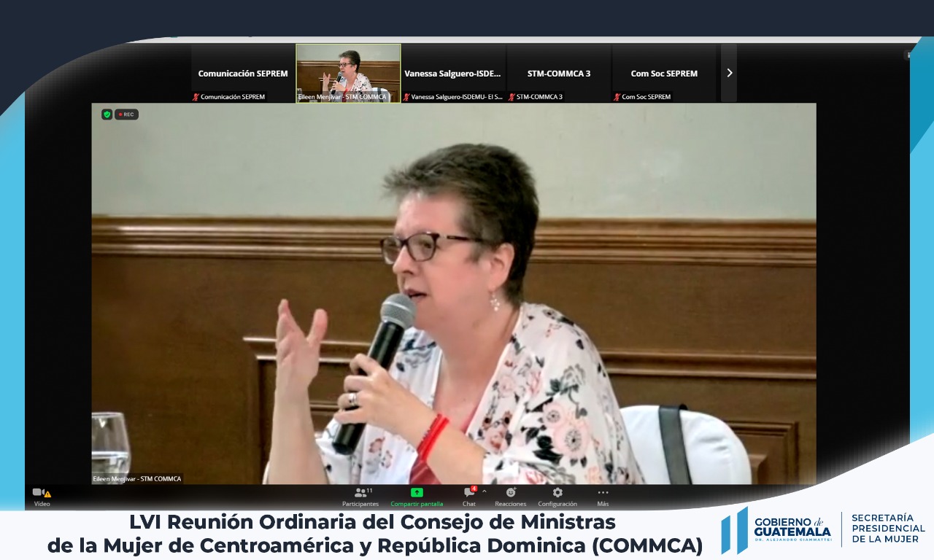Click muted mic icon of Comunicación SEPREM
The height and width of the screenshot is (560, 934).
pyautogui.click(x=196, y=97)
